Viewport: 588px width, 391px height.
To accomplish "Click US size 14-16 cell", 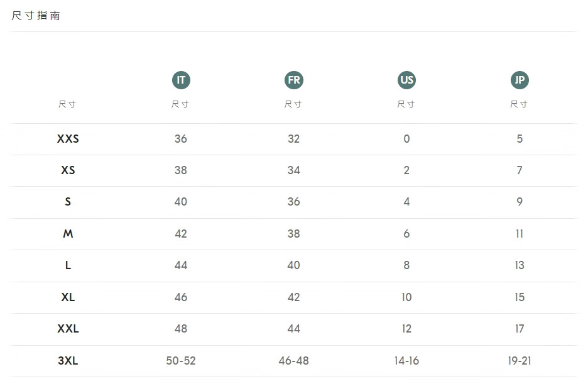I will [x=406, y=361].
